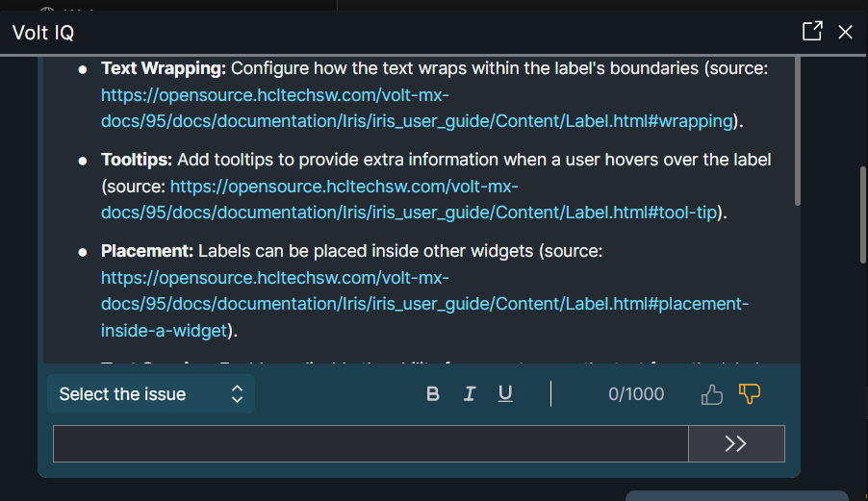Apply italic formatting to feedback text
The height and width of the screenshot is (501, 868).
(470, 393)
